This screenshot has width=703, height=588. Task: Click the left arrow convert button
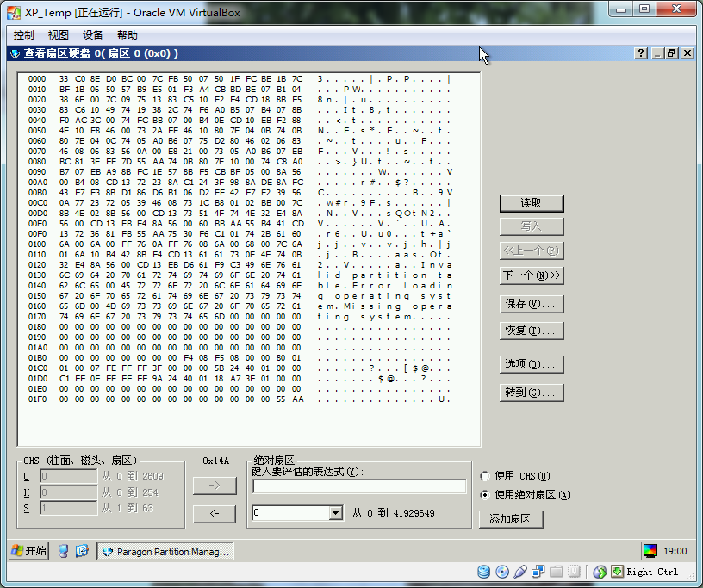tap(215, 513)
